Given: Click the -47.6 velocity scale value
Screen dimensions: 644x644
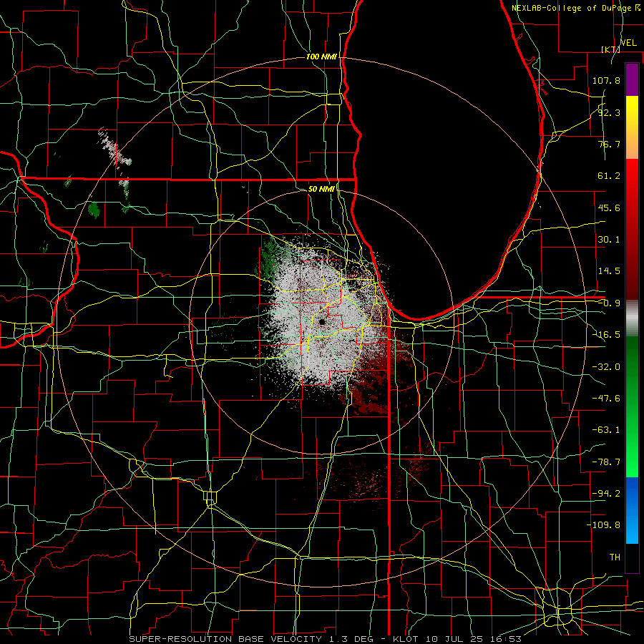Looking at the screenshot, I should coord(606,399).
